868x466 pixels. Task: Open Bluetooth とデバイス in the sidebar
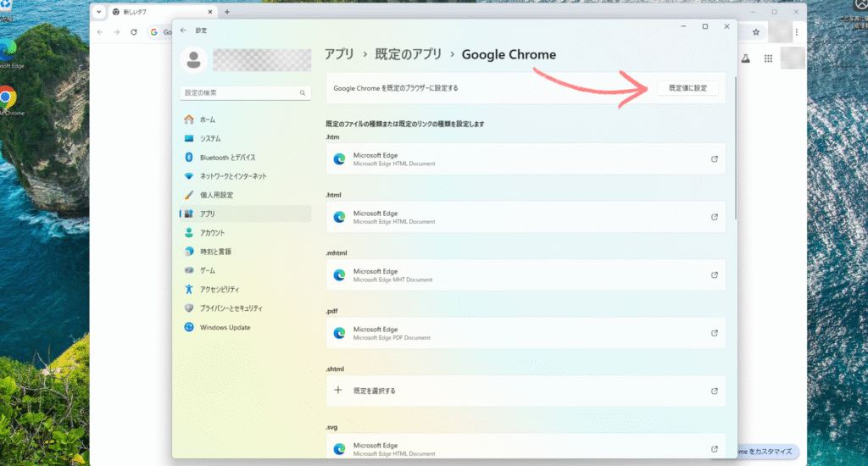tap(245, 158)
